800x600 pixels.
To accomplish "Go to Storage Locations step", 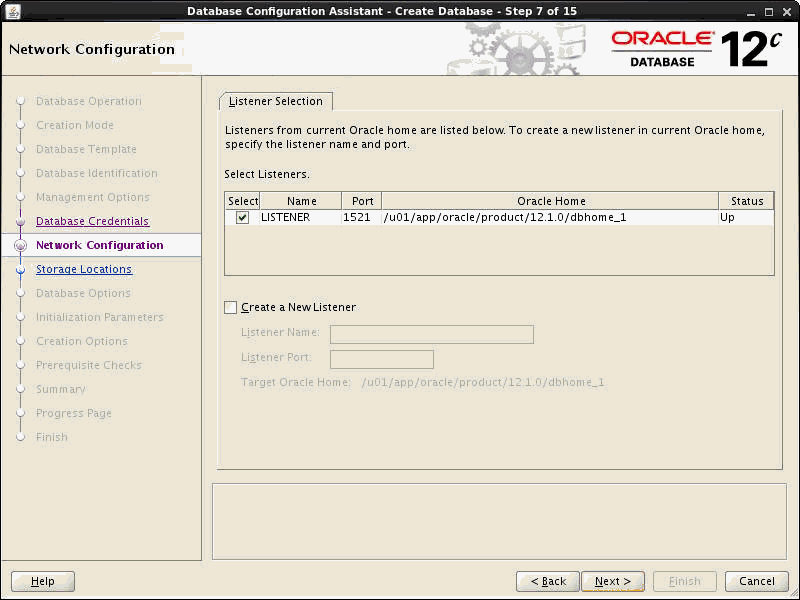I will [84, 269].
